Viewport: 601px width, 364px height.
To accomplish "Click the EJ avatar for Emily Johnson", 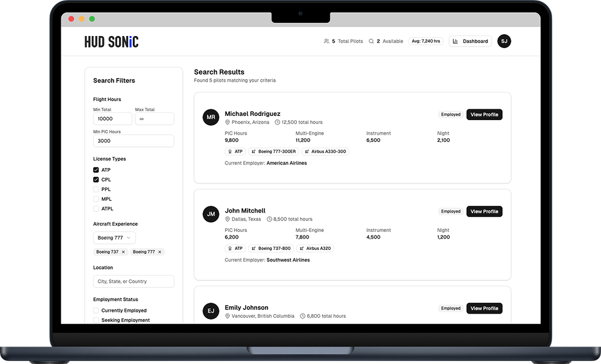I will click(210, 311).
